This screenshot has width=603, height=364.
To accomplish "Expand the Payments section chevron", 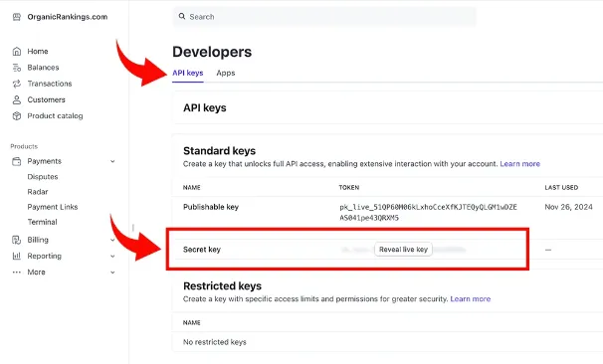I will point(112,161).
